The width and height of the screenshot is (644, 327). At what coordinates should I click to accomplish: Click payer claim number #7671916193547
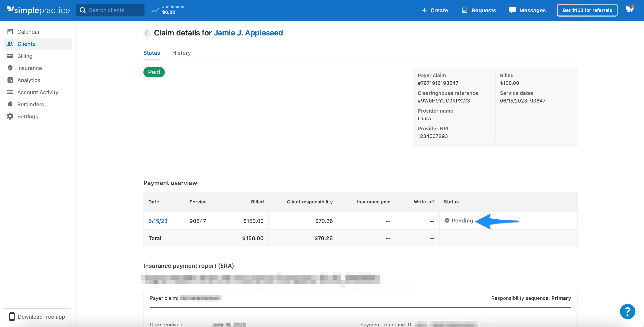pyautogui.click(x=438, y=83)
